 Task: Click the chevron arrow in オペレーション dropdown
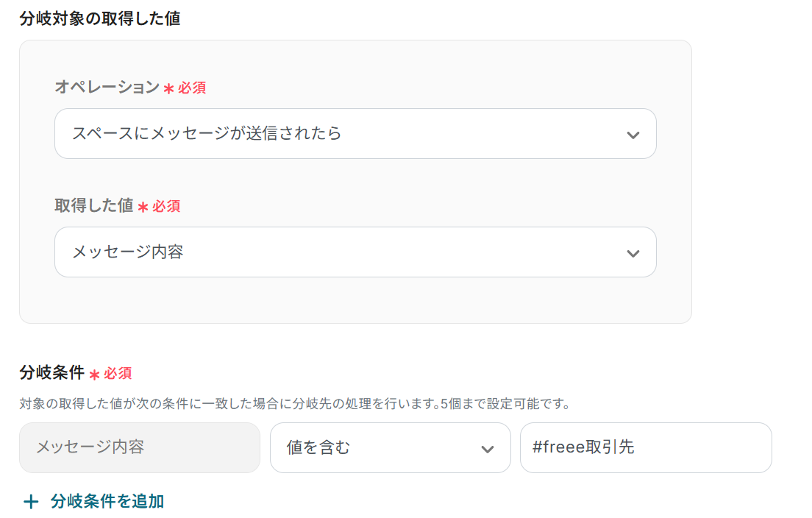click(x=633, y=135)
